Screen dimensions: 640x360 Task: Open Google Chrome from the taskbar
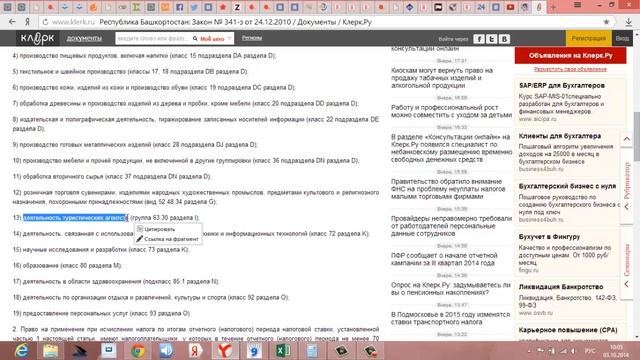point(138,351)
